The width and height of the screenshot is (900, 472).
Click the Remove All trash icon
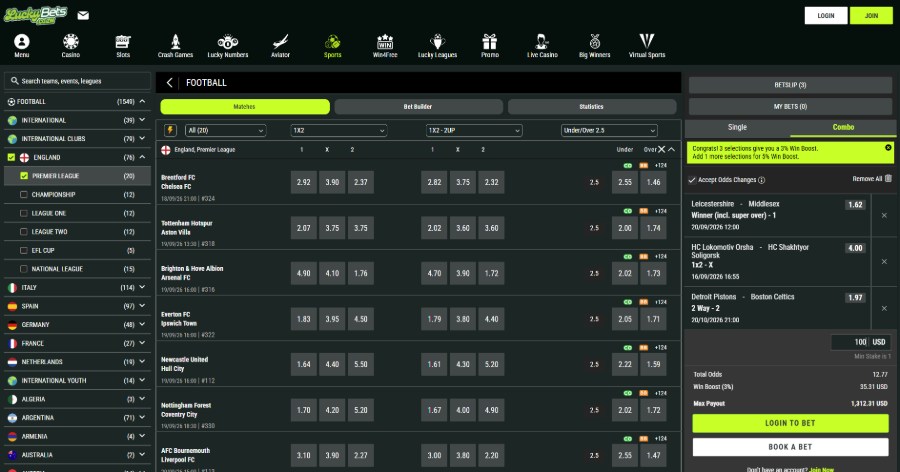coord(889,179)
